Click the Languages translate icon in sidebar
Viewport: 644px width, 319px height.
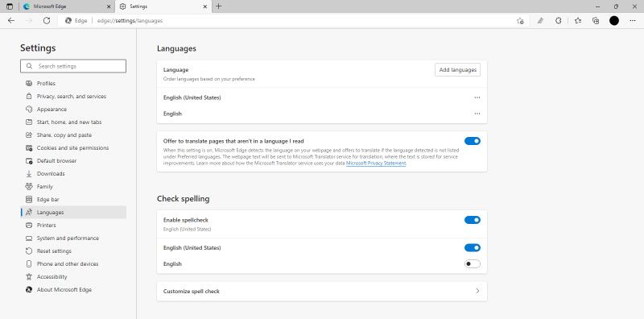point(29,213)
